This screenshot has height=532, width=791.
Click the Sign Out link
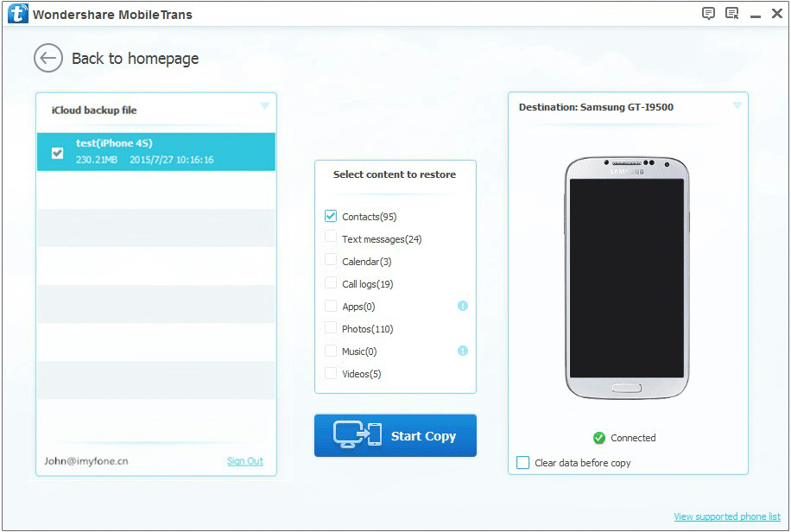pyautogui.click(x=244, y=461)
